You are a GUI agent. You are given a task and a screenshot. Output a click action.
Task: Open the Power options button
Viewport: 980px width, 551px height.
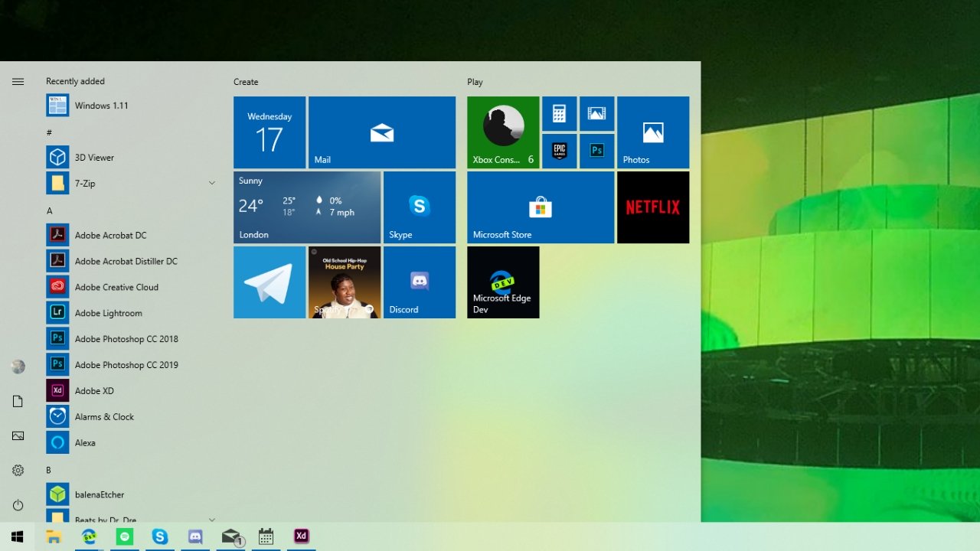click(18, 505)
